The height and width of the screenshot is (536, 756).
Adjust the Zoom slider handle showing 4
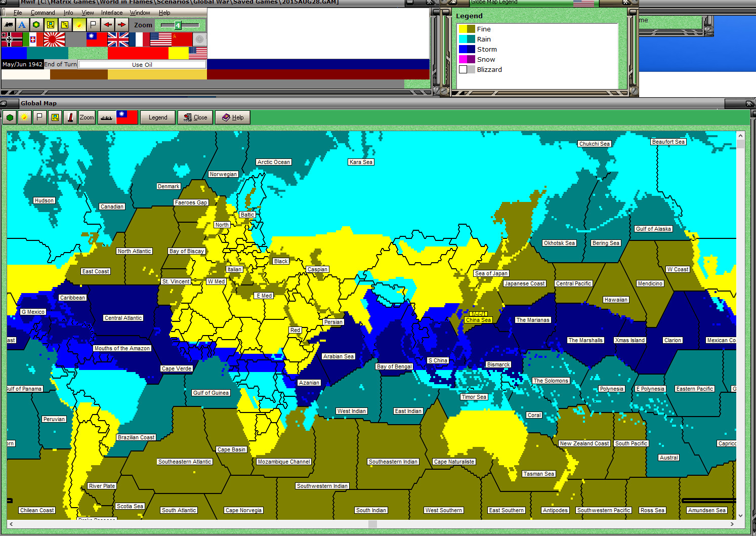point(178,25)
